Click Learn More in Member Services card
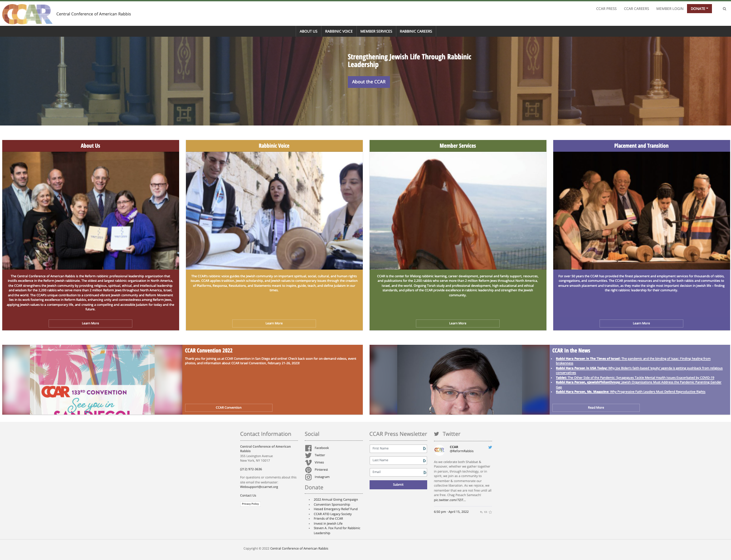Screen dimensions: 731x560 [458, 323]
